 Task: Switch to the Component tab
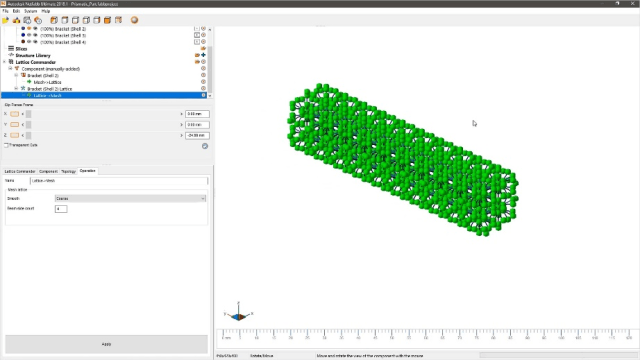click(48, 171)
